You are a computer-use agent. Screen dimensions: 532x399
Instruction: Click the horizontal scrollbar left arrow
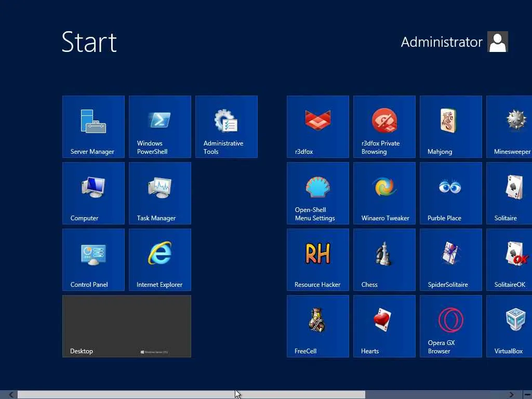pyautogui.click(x=11, y=395)
